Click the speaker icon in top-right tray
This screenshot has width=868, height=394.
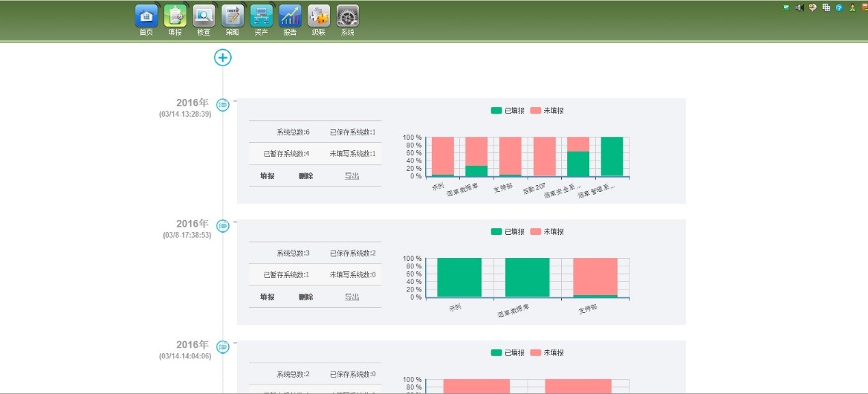point(798,8)
